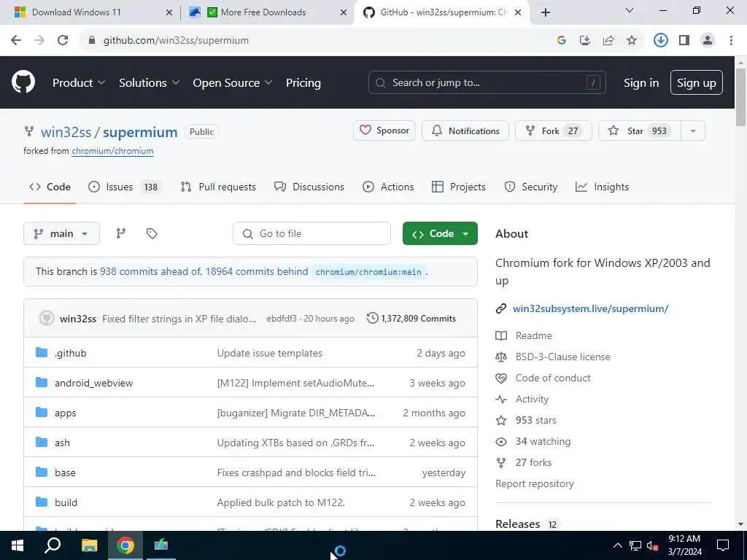Open the notification center icon
747x560 pixels.
point(723,545)
